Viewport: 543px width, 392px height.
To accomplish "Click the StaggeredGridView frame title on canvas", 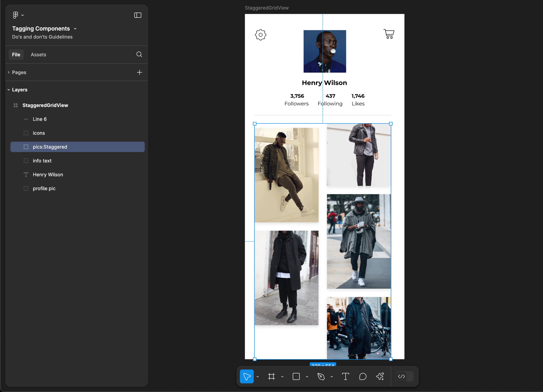I will coord(267,8).
